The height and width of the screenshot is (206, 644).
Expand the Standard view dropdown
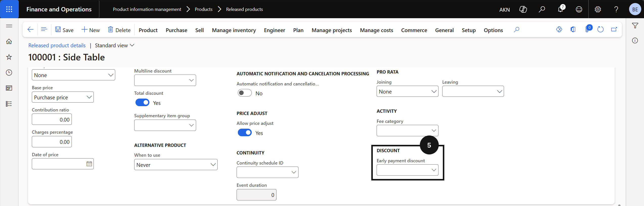[114, 45]
